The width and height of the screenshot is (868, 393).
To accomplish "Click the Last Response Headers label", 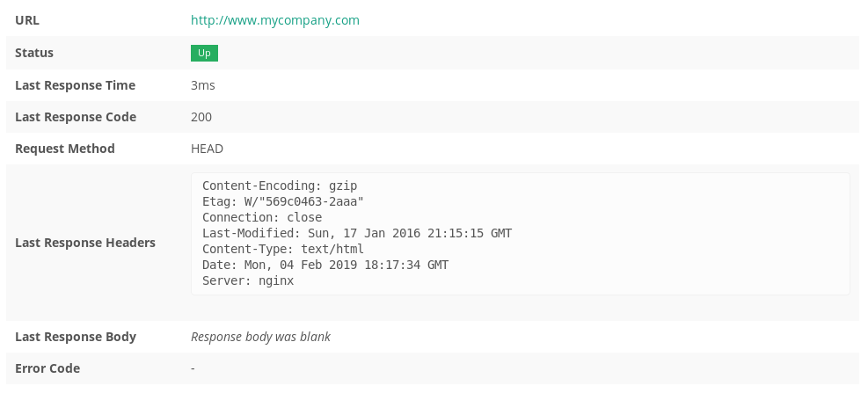I will click(x=85, y=243).
